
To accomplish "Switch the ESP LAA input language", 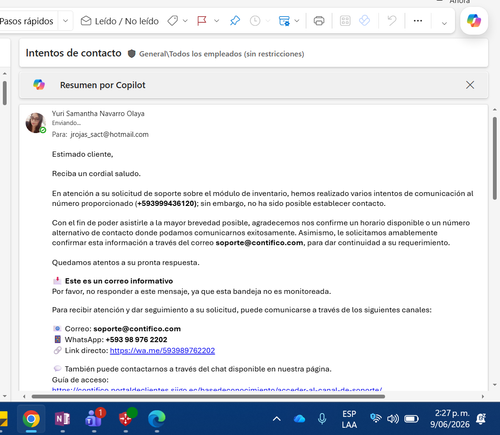I will click(349, 419).
